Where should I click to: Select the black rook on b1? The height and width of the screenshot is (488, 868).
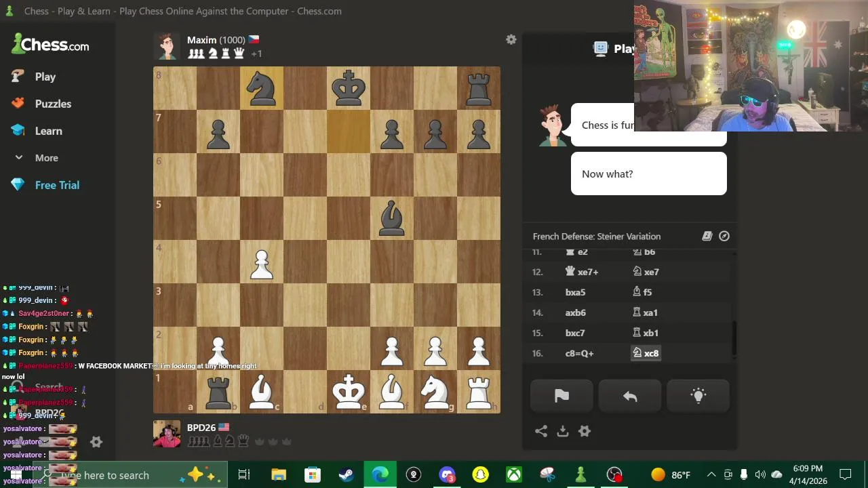218,392
